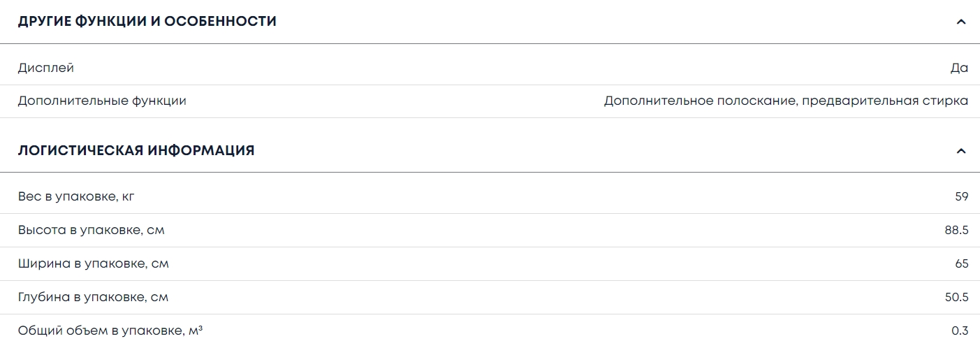This screenshot has width=980, height=341.
Task: Click the package depth value 50.5
Action: [956, 297]
